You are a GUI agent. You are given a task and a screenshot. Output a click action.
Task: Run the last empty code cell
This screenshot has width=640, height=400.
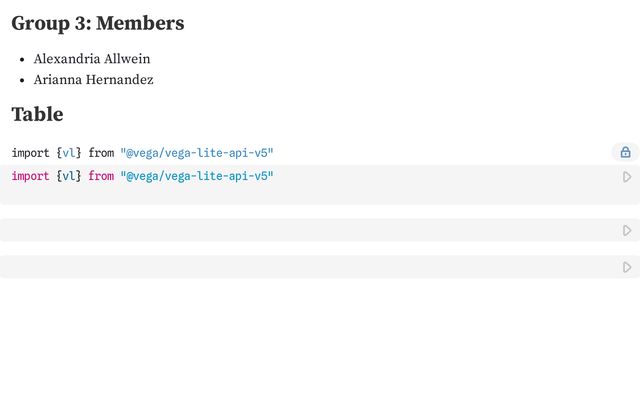(x=627, y=267)
